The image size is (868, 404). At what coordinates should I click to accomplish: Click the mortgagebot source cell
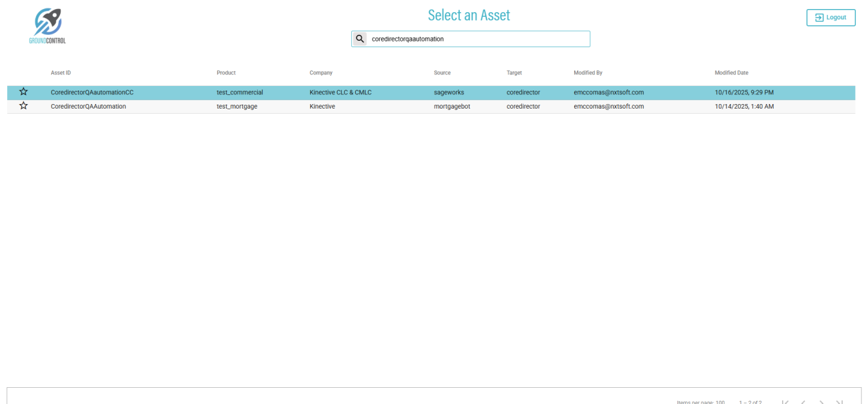[452, 106]
